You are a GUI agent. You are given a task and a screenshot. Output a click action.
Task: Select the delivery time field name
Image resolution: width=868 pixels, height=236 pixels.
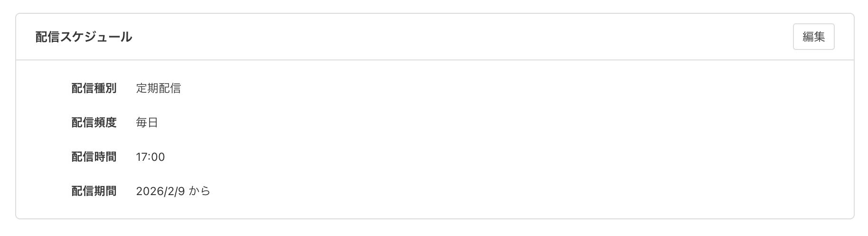coord(94,157)
